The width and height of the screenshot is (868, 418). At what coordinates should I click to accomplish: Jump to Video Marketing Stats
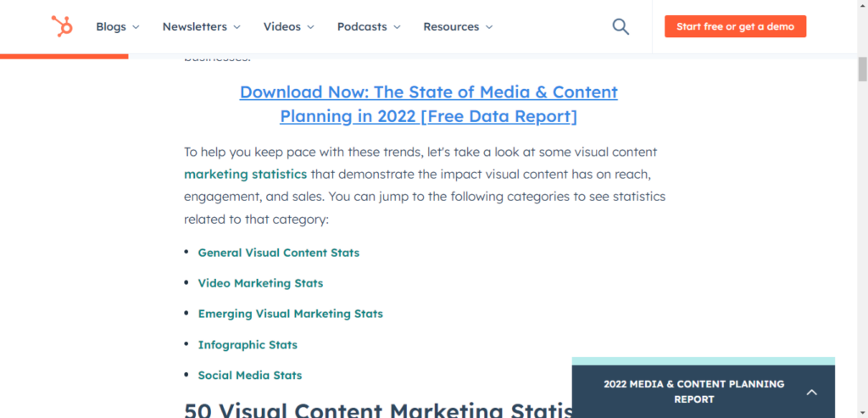coord(260,283)
